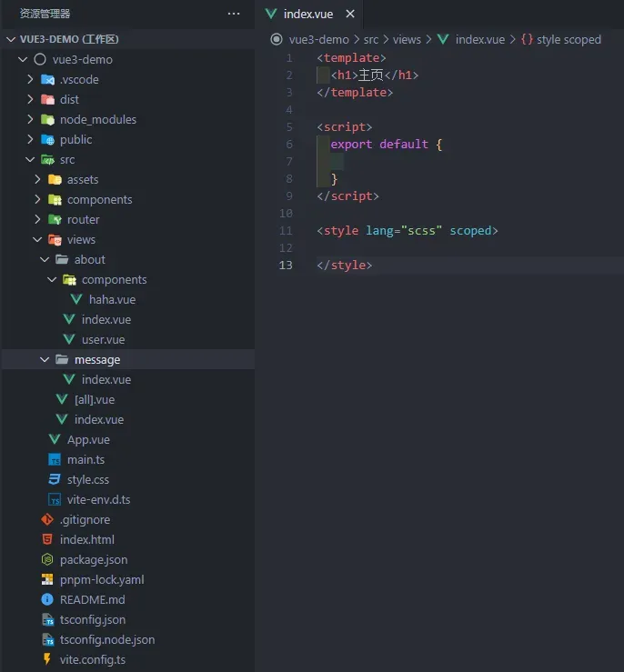Click the info icon beside README.md

click(x=47, y=599)
